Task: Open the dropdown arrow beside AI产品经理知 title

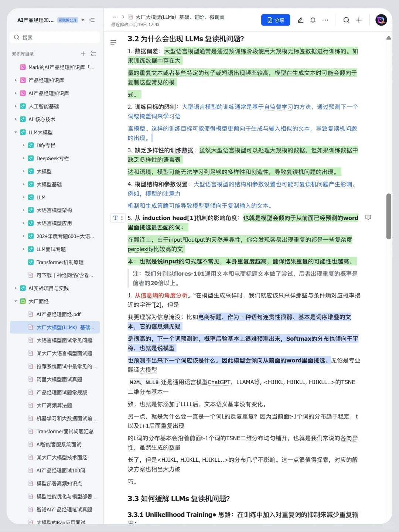Action: point(83,20)
